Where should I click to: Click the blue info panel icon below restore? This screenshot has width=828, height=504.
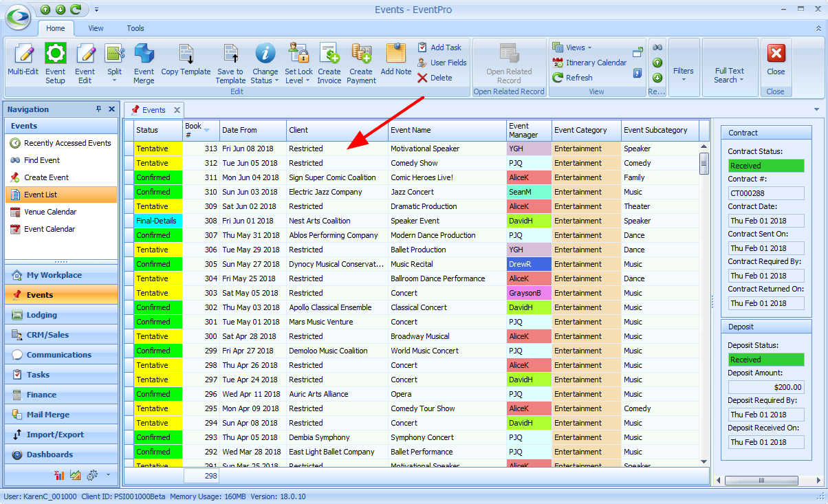(638, 73)
